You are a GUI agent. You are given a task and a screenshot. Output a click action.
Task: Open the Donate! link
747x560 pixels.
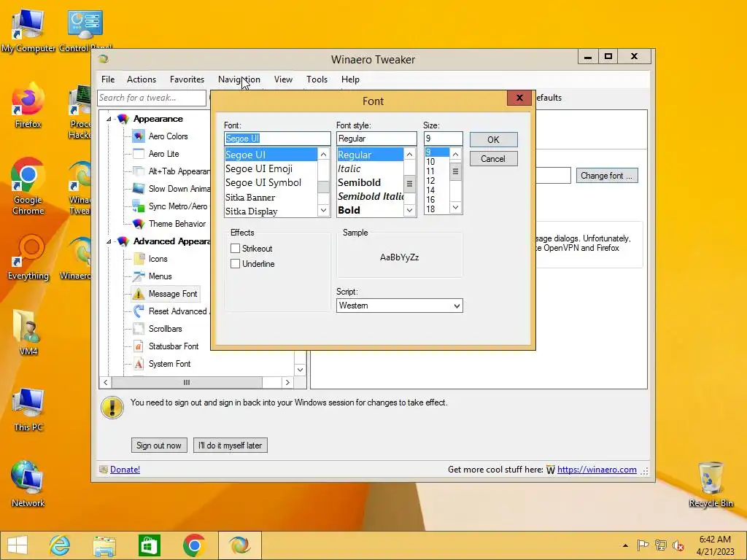125,470
